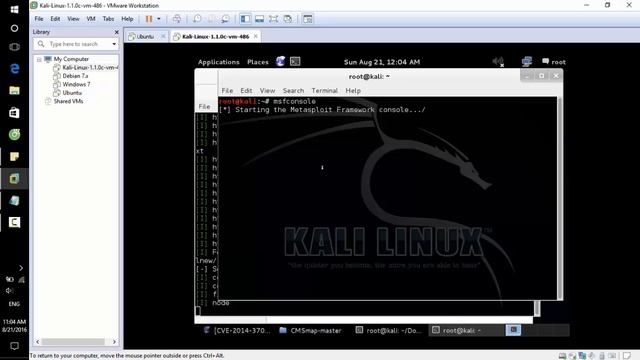The height and width of the screenshot is (360, 640).
Task: Open Kali Applications menu
Action: click(218, 62)
